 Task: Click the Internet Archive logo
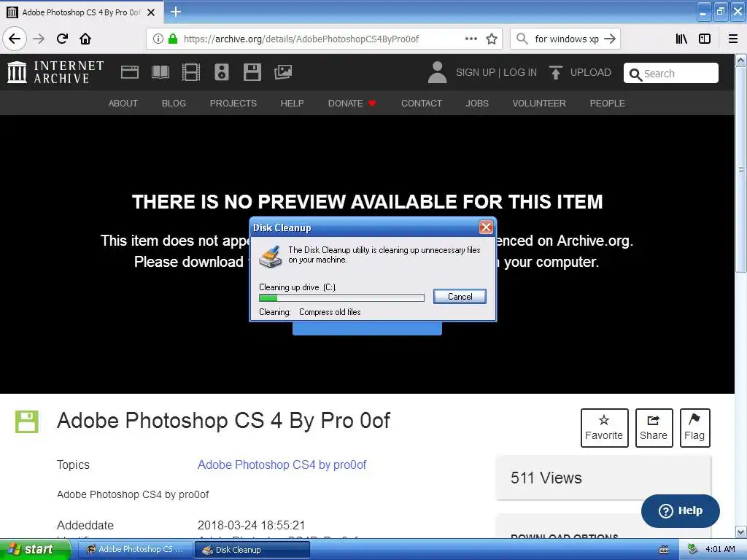pos(55,72)
